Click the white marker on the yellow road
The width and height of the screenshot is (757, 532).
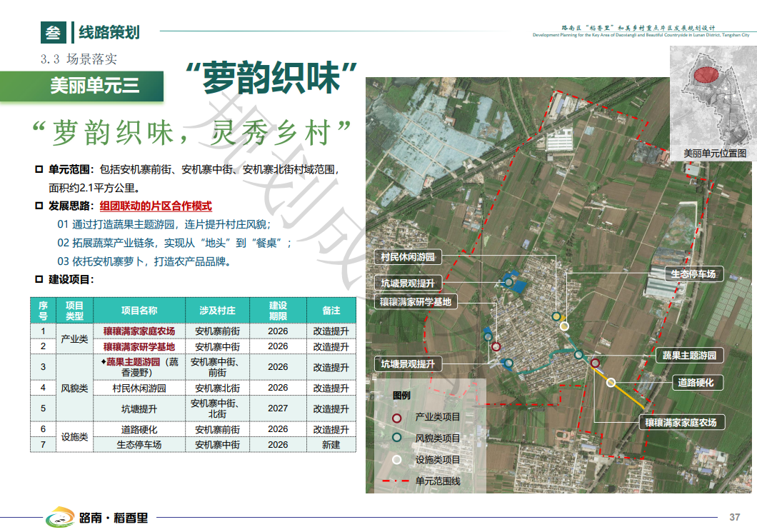coord(611,383)
